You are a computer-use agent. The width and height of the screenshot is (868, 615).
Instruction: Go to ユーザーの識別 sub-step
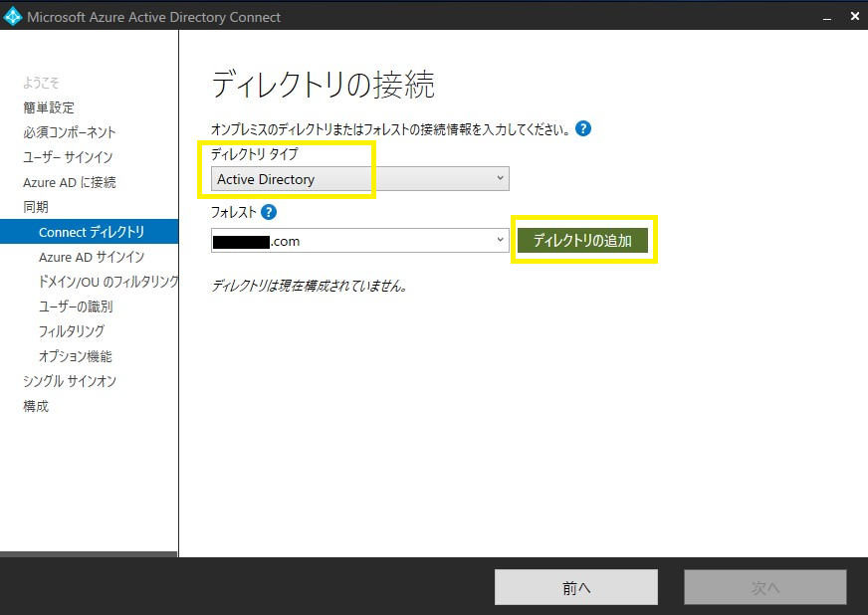76,307
